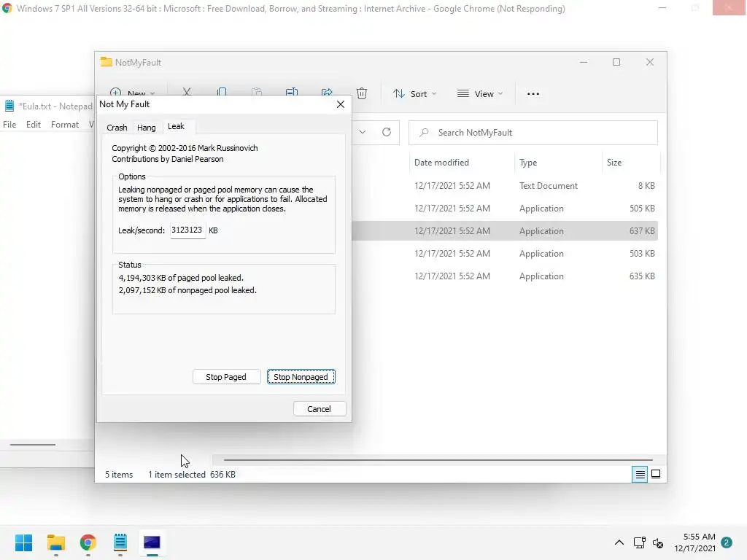Click the Search NotMyFault field
This screenshot has height=560, width=747.
(x=533, y=133)
